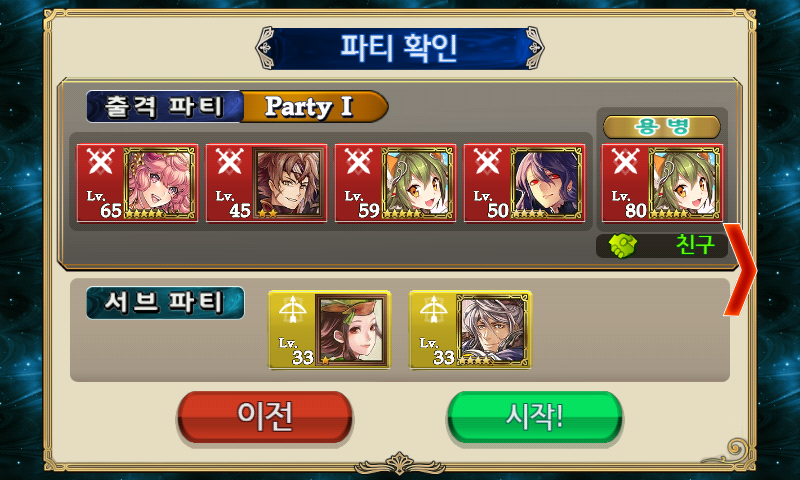The height and width of the screenshot is (480, 800).
Task: Select the hat-wearing Lv. 33 sub party portrait
Action: pyautogui.click(x=352, y=330)
